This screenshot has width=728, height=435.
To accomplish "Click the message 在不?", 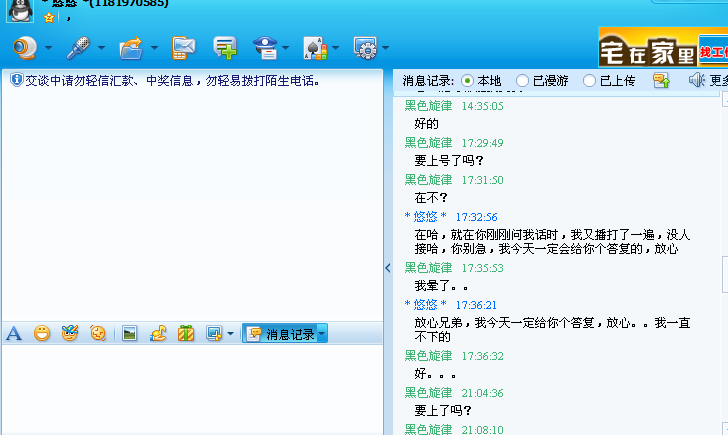I will 430,198.
